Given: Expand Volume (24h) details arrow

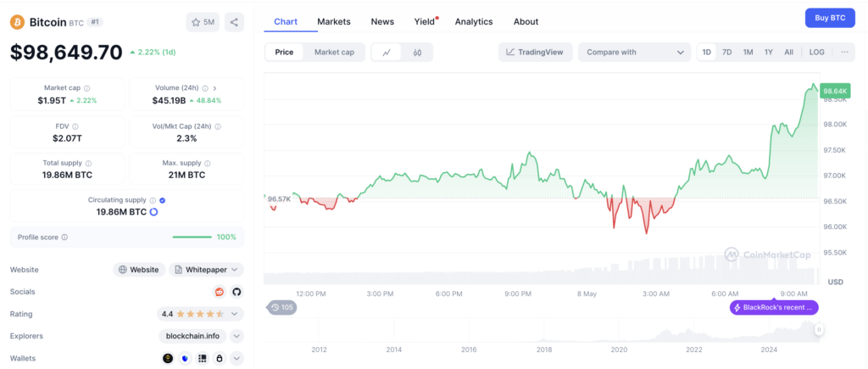Looking at the screenshot, I should click(214, 88).
